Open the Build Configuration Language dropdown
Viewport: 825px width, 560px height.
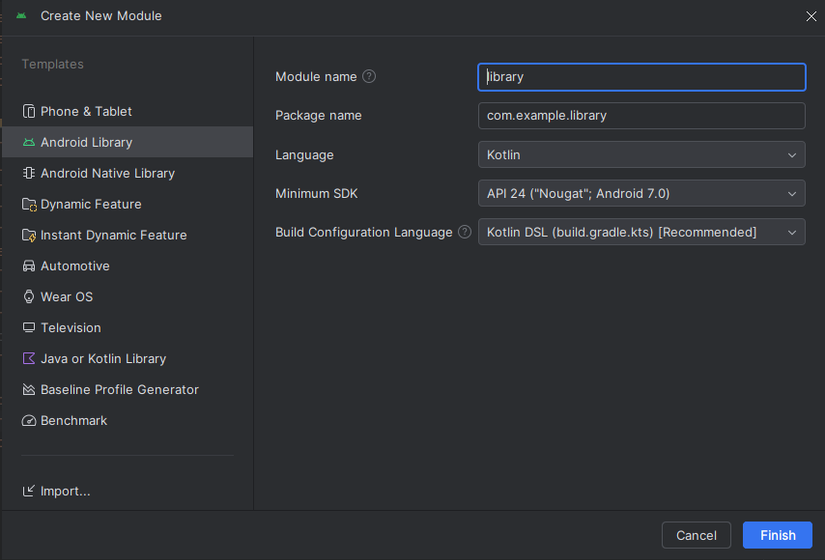coord(641,232)
